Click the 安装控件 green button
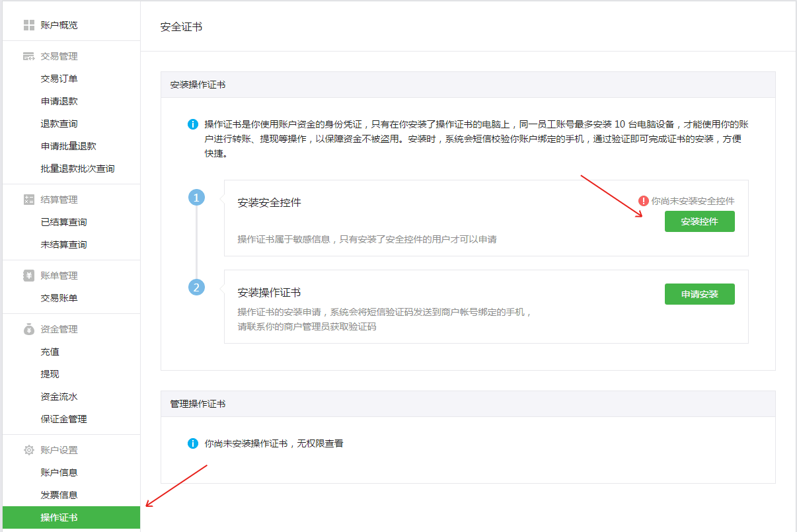 pyautogui.click(x=699, y=221)
